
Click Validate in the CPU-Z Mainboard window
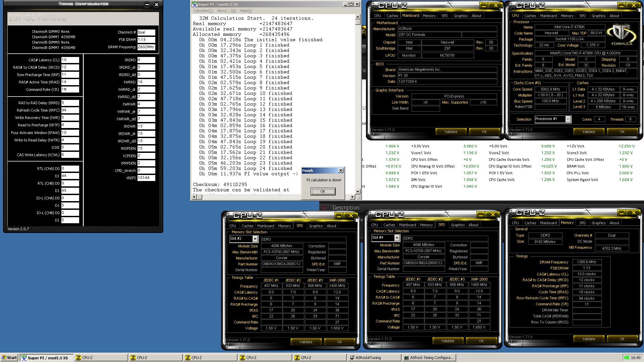(x=450, y=132)
